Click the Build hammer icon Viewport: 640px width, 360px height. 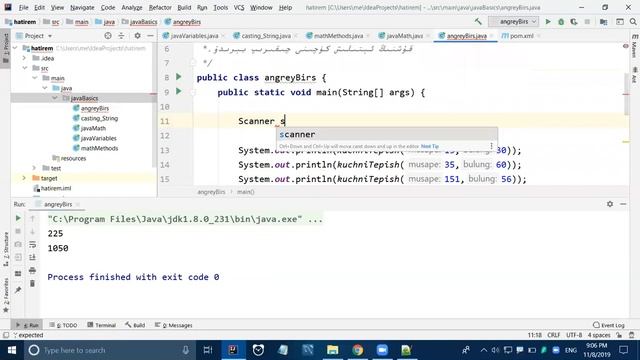point(478,22)
